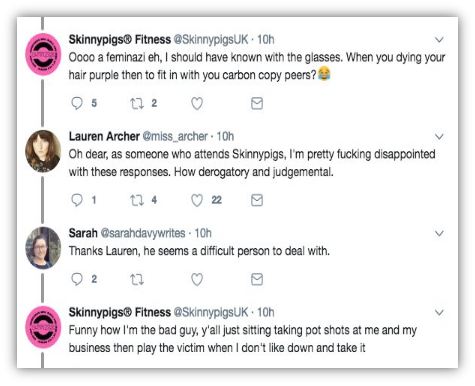Open the options chevron on first Skinnypigs tweet
This screenshot has height=386, width=475.
click(440, 40)
